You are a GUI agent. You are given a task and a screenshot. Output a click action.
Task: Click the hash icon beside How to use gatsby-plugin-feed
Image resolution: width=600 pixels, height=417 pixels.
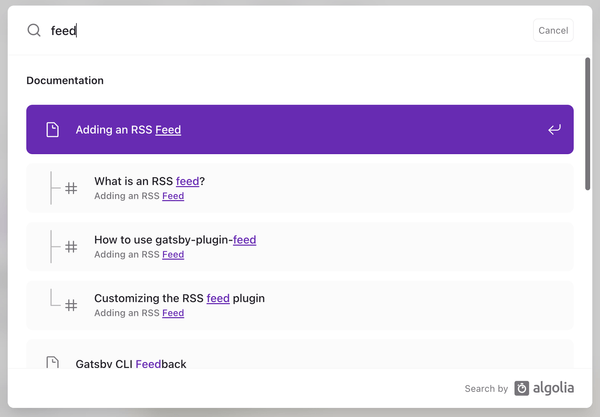[71, 247]
